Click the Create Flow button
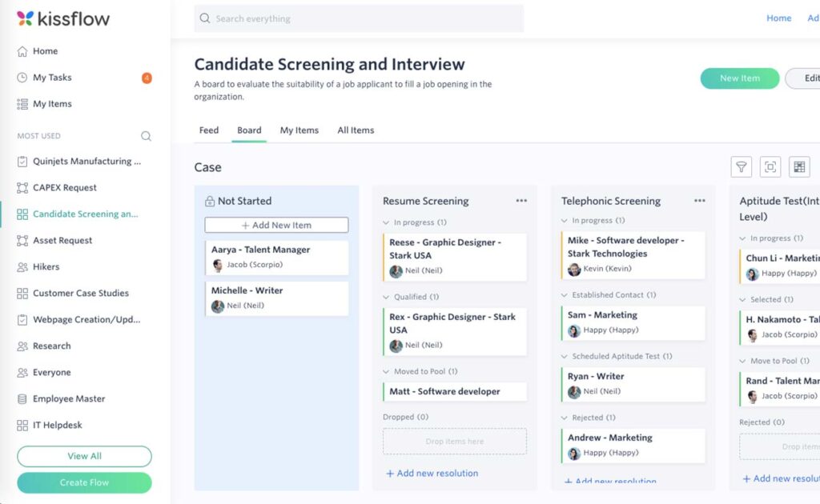Viewport: 820px width, 504px height. click(84, 482)
